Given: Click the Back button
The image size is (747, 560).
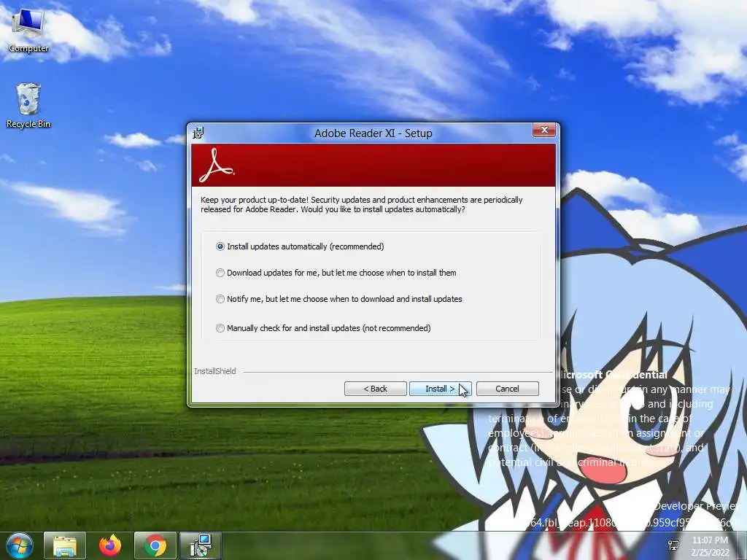Looking at the screenshot, I should (x=376, y=389).
